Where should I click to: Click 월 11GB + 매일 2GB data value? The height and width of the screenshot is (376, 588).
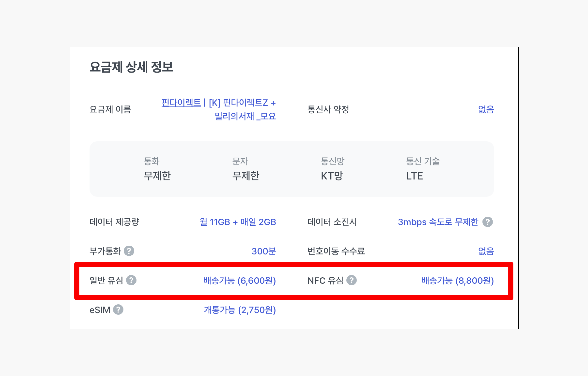238,222
